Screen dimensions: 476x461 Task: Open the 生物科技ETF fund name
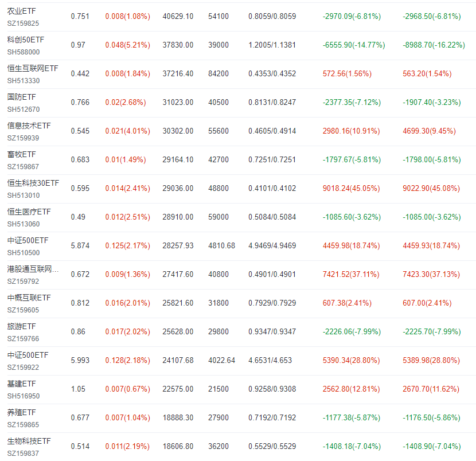click(x=29, y=442)
